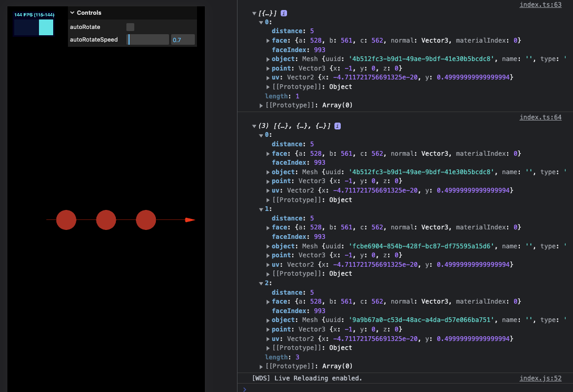The height and width of the screenshot is (392, 573).
Task: Click the FPS stats panel
Action: pos(34,24)
